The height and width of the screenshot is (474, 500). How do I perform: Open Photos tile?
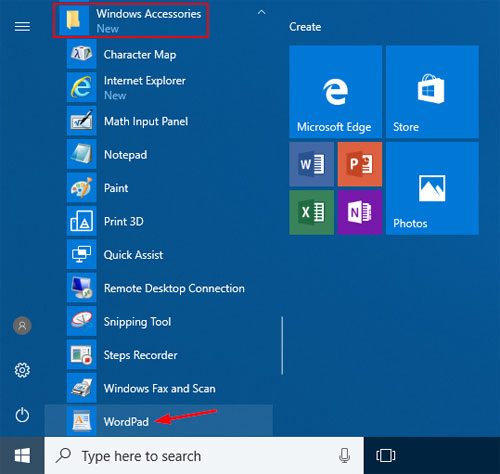tap(432, 188)
